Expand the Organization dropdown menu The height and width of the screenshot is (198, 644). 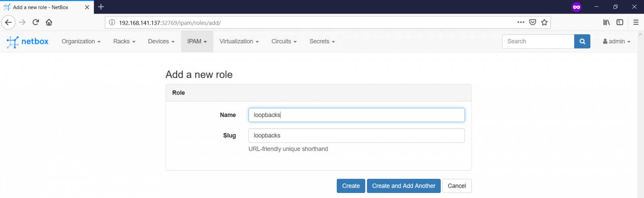point(81,41)
